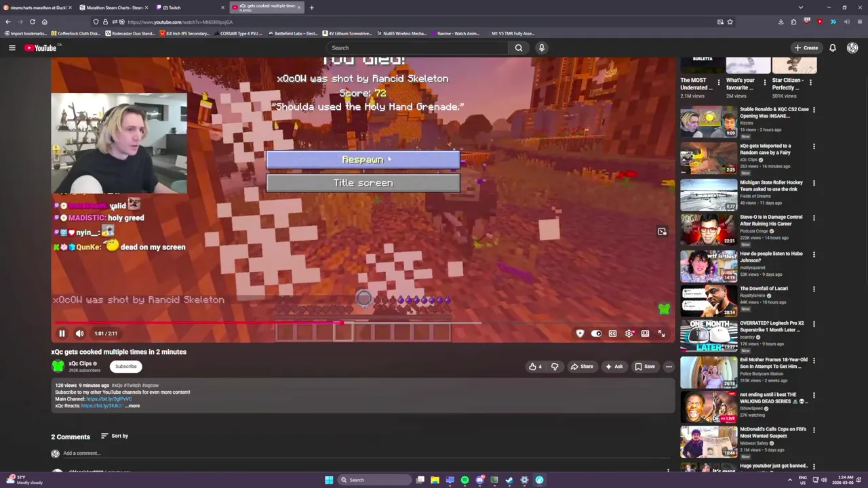Open Spotify from the taskbar

pos(465,480)
